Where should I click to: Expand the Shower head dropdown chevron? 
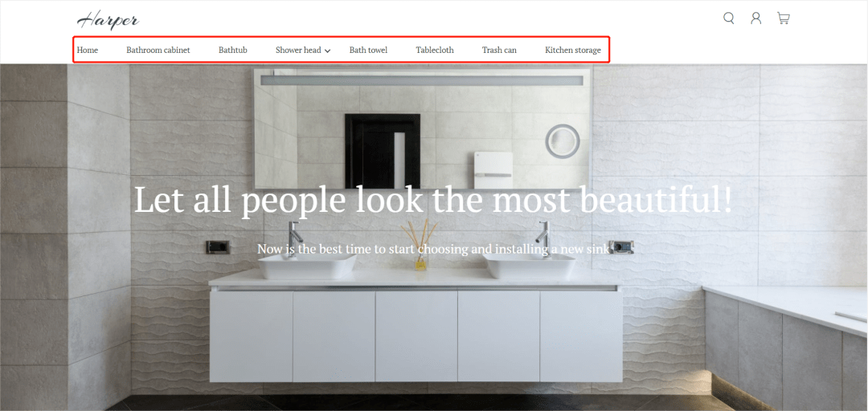328,51
